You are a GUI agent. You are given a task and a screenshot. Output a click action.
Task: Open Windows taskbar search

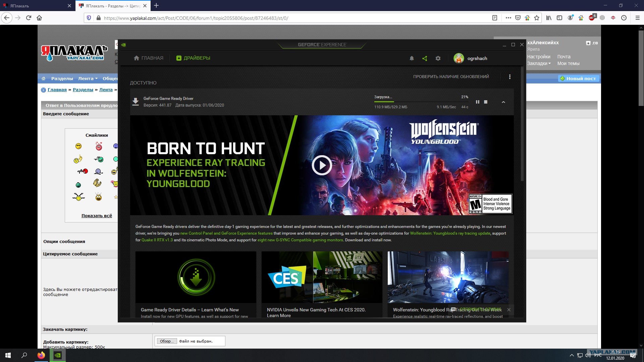[24, 355]
